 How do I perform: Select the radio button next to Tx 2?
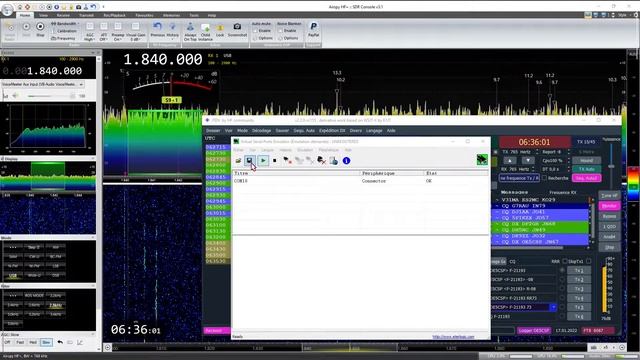pos(562,280)
